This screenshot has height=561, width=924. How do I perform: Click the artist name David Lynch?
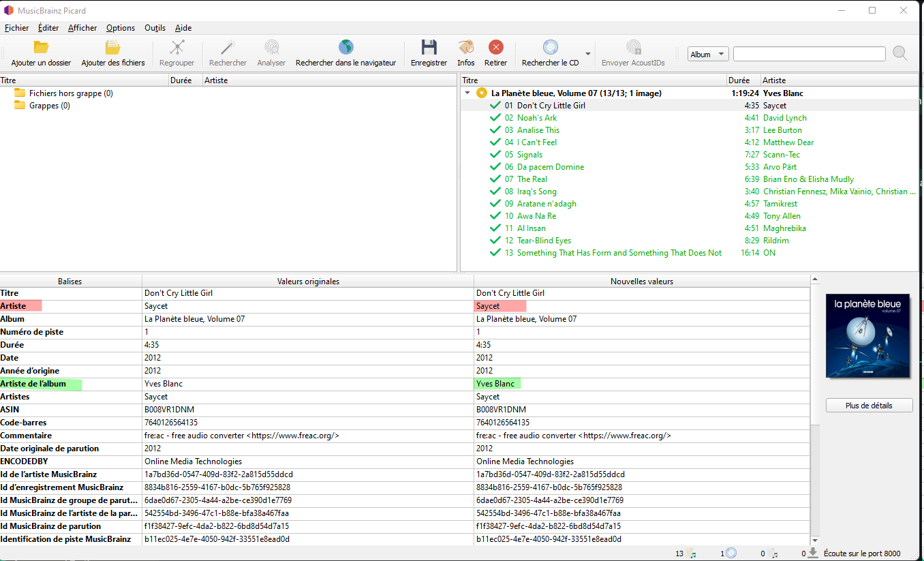pos(785,118)
